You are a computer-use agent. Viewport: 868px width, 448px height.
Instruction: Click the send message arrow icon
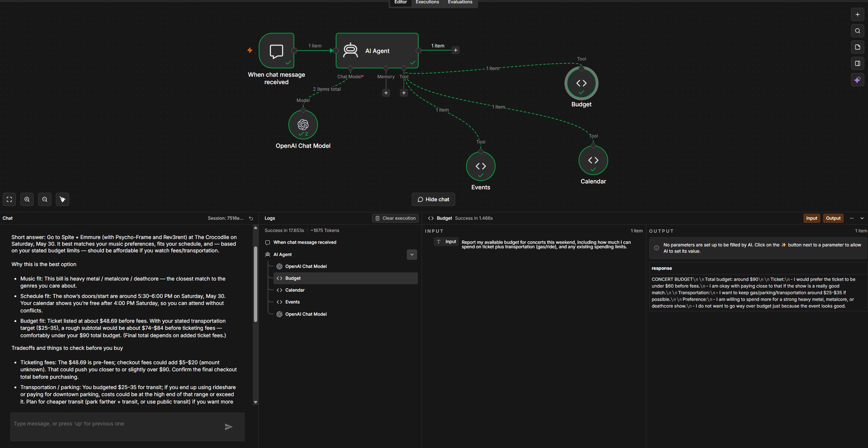pos(228,427)
